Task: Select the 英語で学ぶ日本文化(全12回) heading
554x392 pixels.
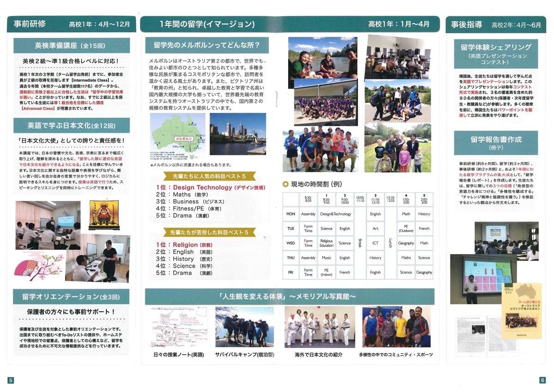Action: click(x=71, y=125)
